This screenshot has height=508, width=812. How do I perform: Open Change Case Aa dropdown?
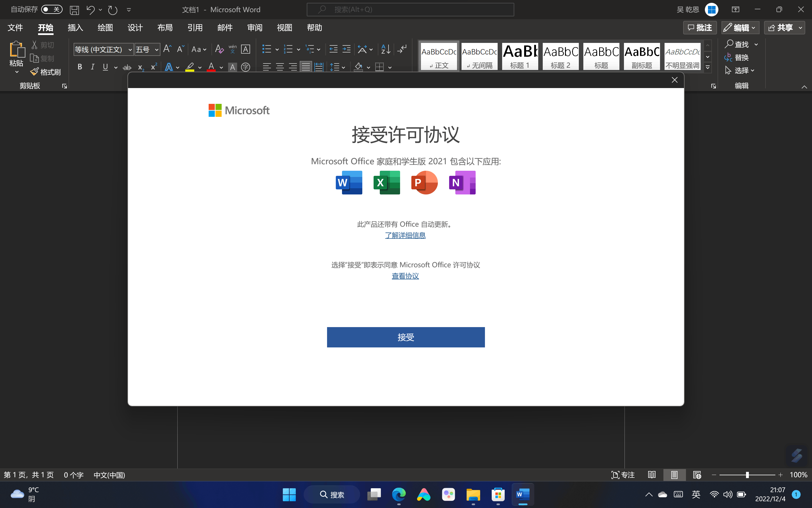point(199,49)
